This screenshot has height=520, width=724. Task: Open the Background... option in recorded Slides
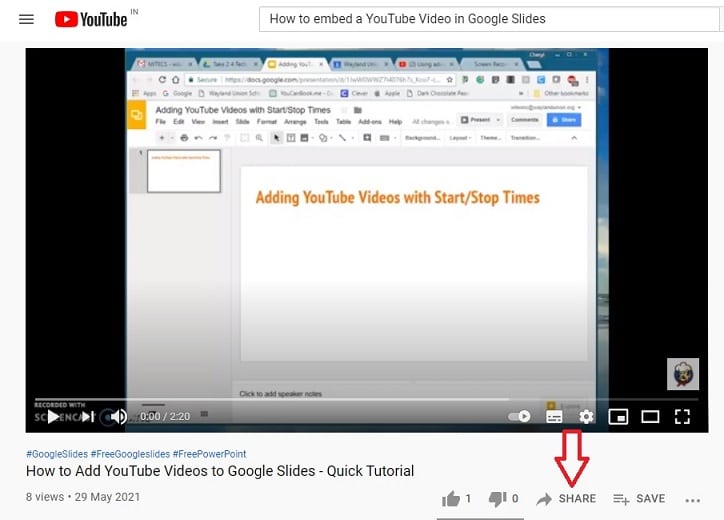tap(422, 138)
